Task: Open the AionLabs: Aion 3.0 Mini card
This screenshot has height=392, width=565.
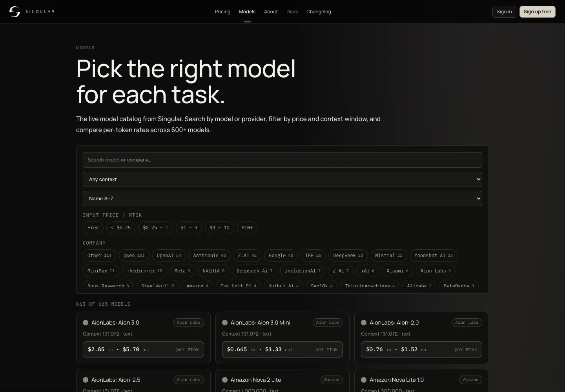Action: [282, 338]
